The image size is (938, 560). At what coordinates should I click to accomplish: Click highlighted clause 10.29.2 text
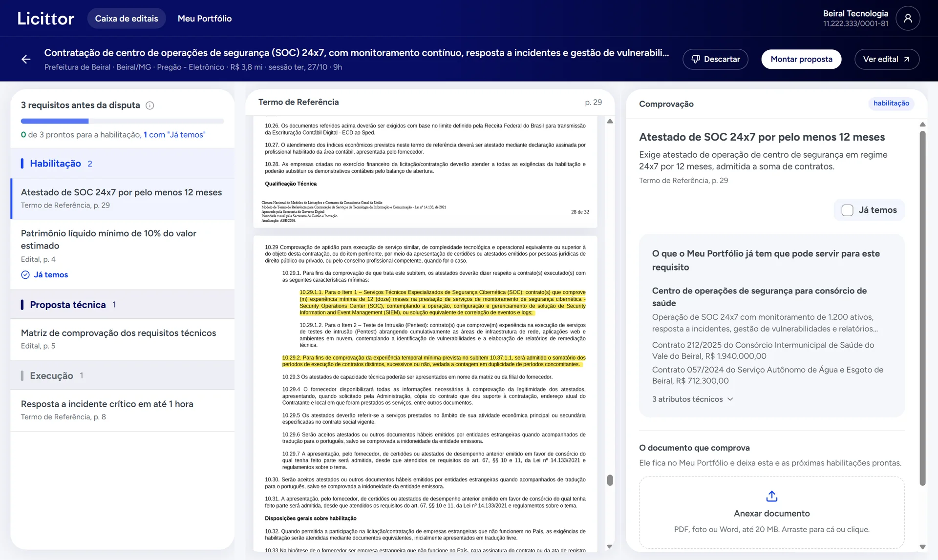(x=433, y=361)
